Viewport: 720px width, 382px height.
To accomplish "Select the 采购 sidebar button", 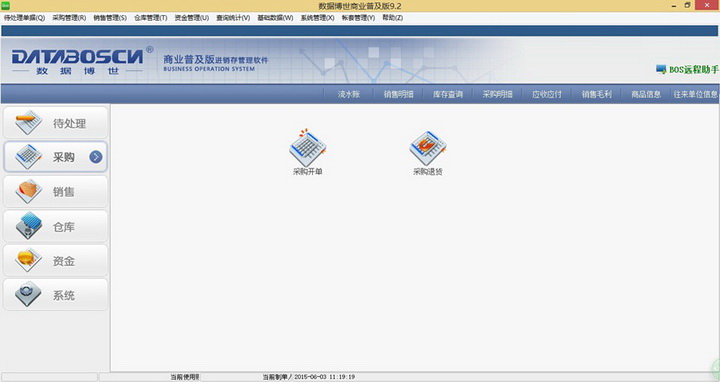I will tap(56, 157).
